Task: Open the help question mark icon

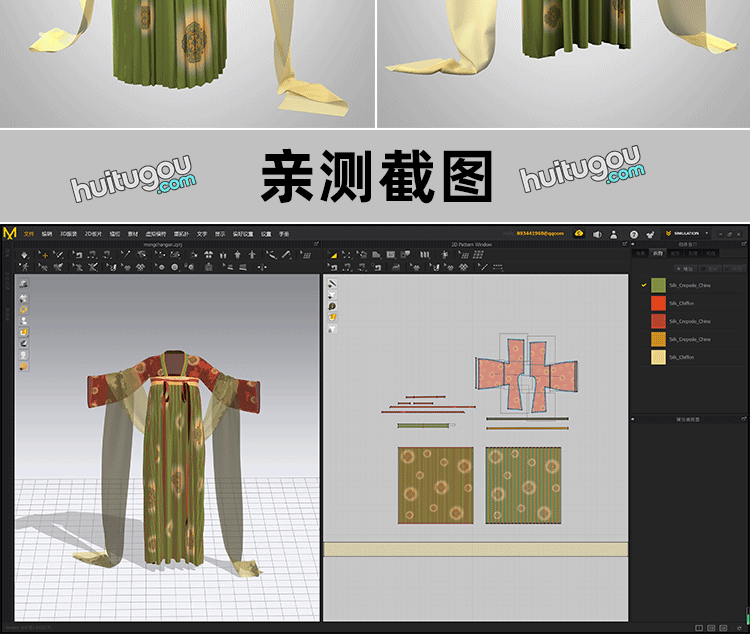Action: pyautogui.click(x=633, y=233)
